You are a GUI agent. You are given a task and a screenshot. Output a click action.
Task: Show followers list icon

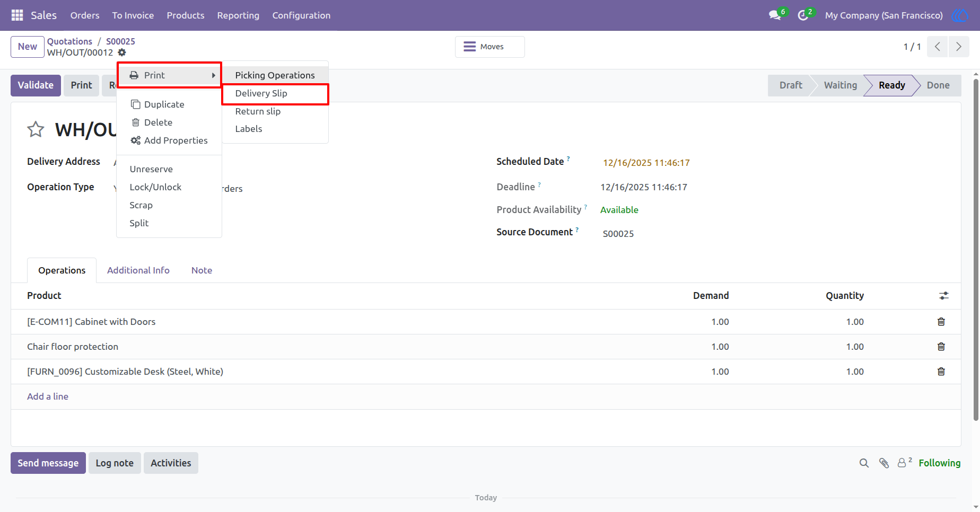[904, 463]
